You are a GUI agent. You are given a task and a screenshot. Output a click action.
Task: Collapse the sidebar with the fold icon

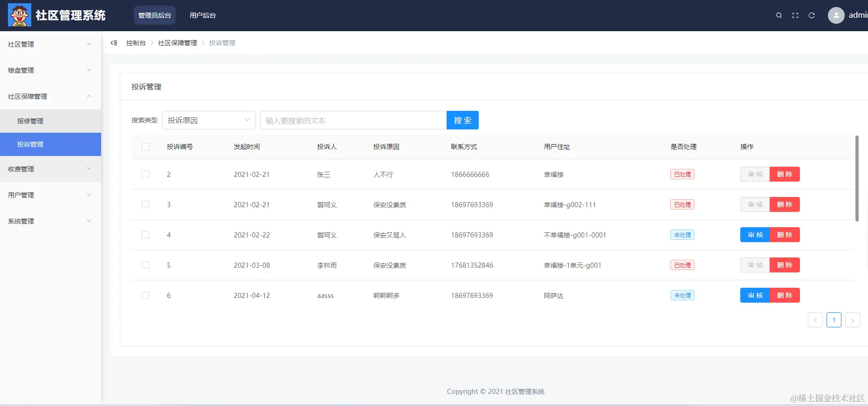[114, 43]
